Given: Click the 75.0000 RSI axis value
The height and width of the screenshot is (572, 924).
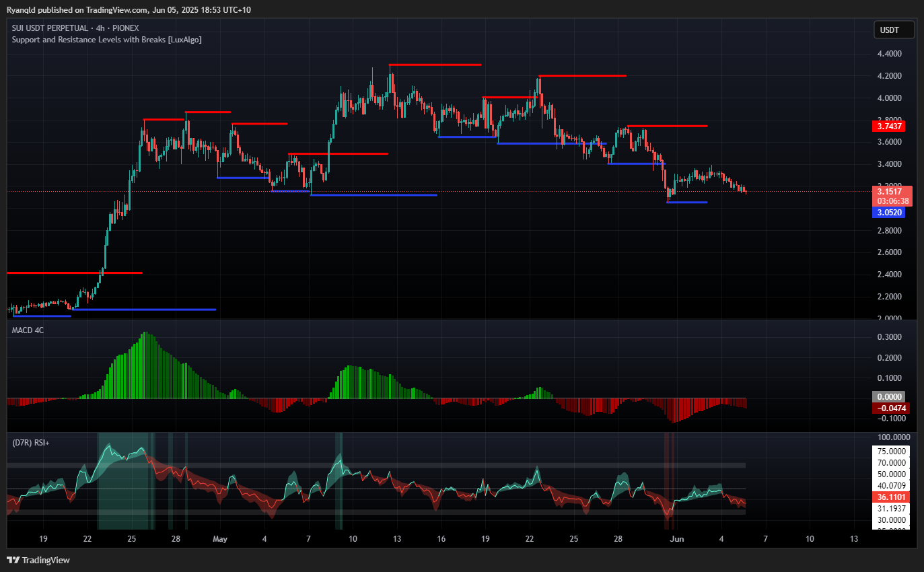Looking at the screenshot, I should (x=891, y=451).
